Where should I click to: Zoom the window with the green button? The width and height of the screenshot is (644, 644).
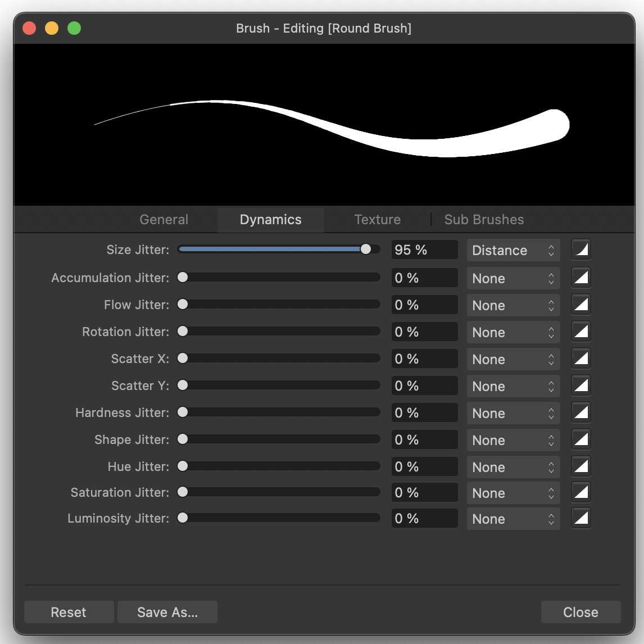pyautogui.click(x=74, y=28)
